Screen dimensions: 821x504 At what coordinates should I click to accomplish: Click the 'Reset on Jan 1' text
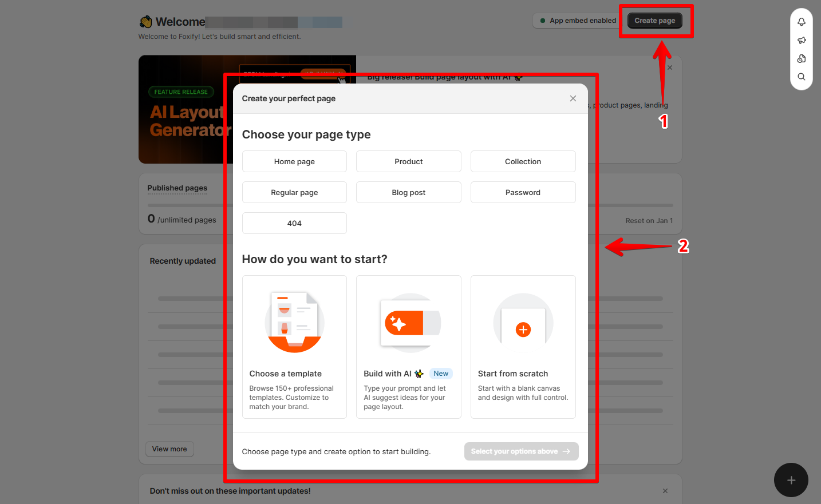[x=649, y=221]
